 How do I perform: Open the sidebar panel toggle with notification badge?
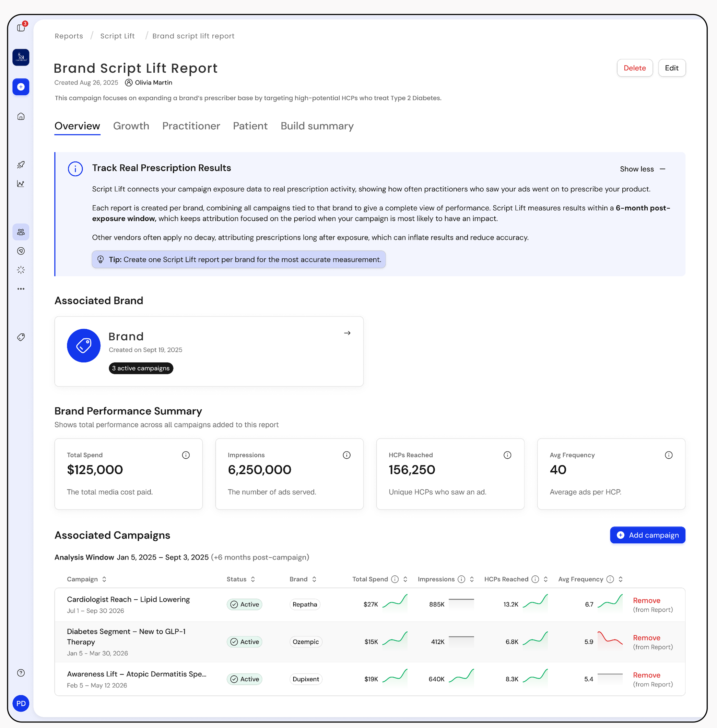(x=21, y=28)
